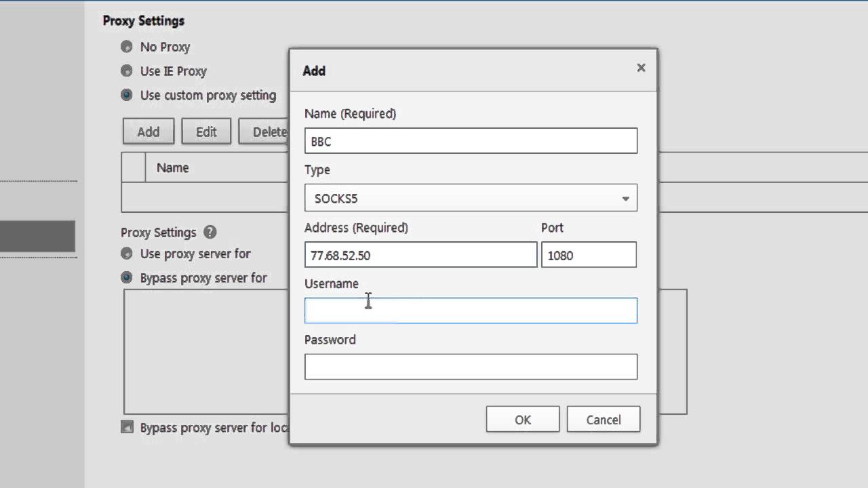Toggle Bypass proxy server for local checkbox
The image size is (868, 488).
click(x=127, y=428)
